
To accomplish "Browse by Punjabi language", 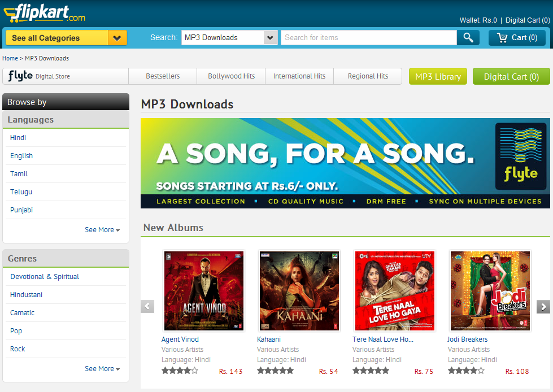I will point(21,210).
